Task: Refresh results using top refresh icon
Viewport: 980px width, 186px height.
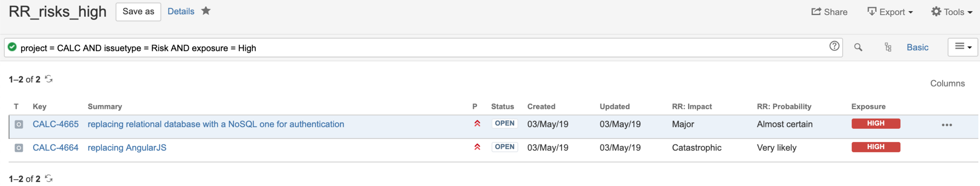Action: click(49, 79)
